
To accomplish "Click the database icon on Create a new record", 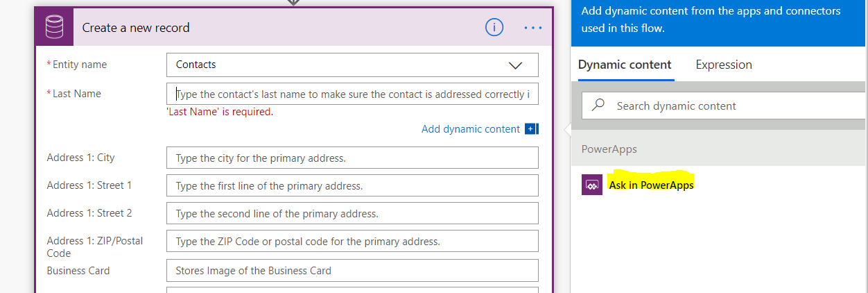I will pyautogui.click(x=53, y=28).
